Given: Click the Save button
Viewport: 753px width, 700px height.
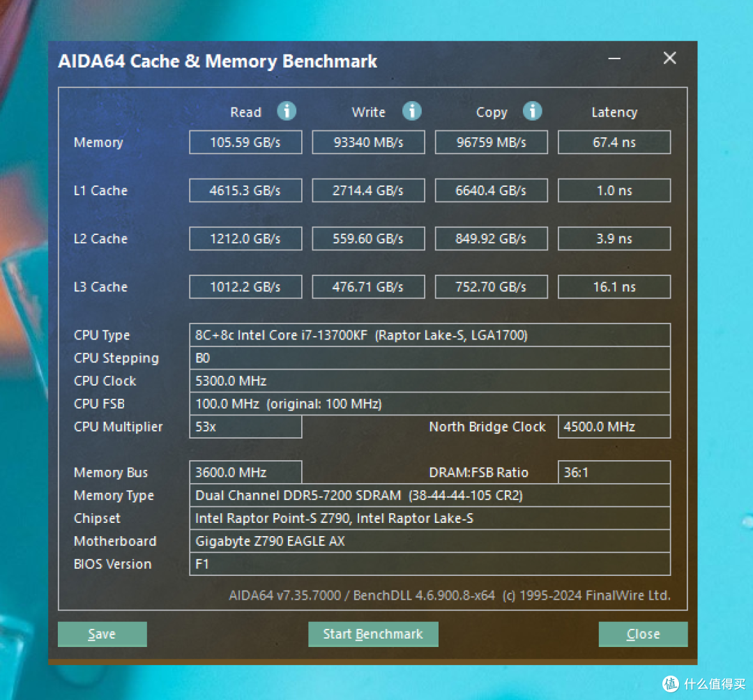Looking at the screenshot, I should point(102,634).
